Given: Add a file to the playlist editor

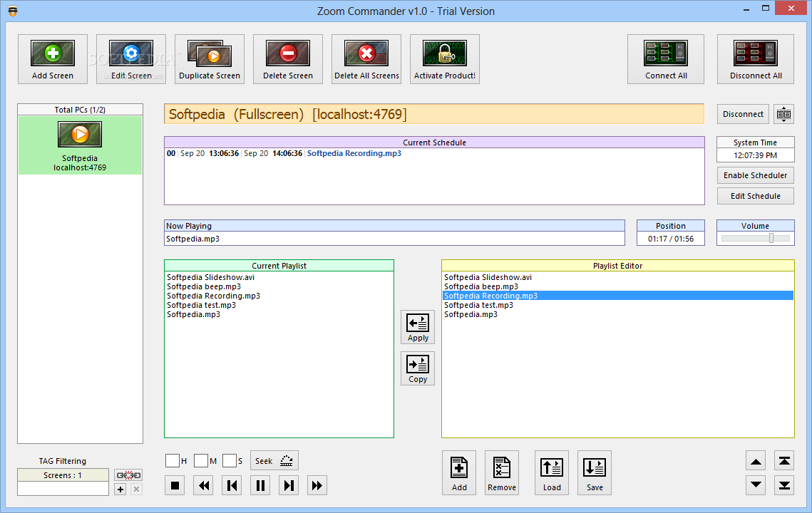Looking at the screenshot, I should click(x=459, y=472).
